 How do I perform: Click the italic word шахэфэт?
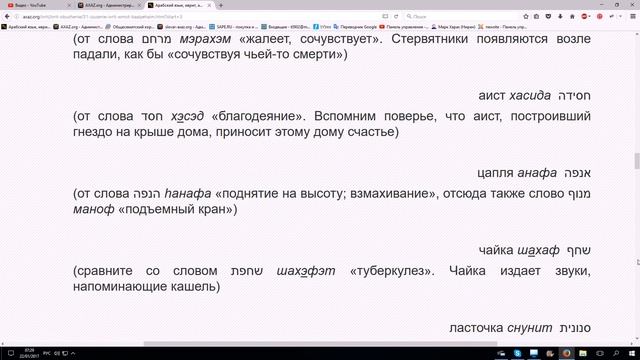click(306, 271)
